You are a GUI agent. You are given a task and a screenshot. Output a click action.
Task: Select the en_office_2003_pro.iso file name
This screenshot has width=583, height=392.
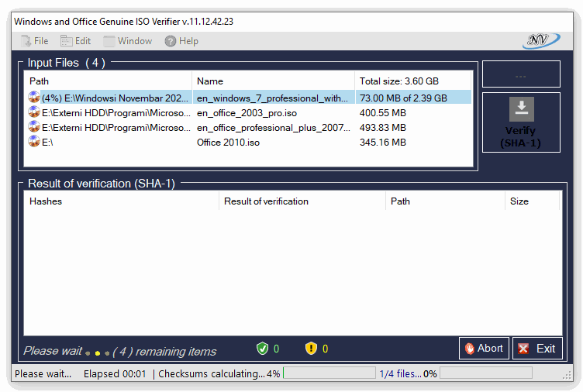click(x=247, y=113)
